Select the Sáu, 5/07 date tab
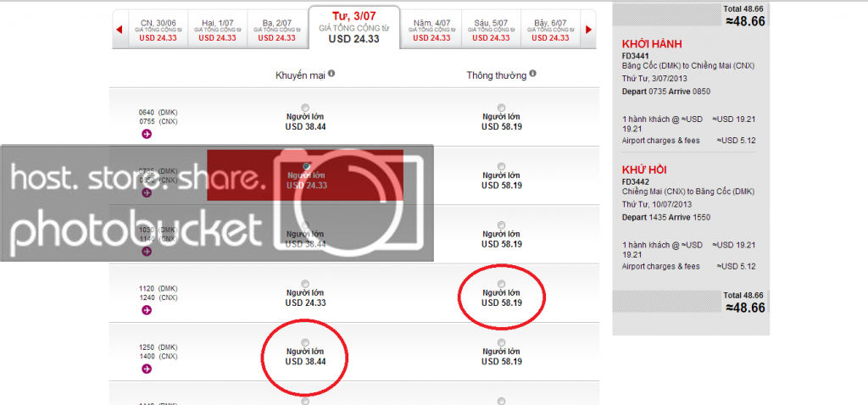This screenshot has height=405, width=868. (489, 30)
